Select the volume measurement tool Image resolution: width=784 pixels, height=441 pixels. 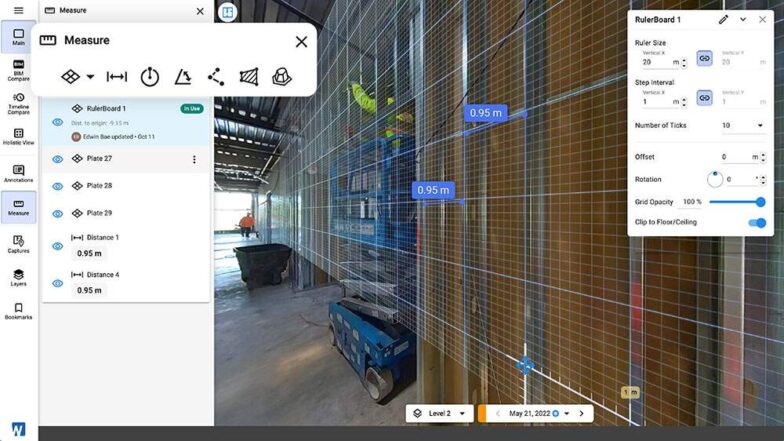pyautogui.click(x=282, y=77)
